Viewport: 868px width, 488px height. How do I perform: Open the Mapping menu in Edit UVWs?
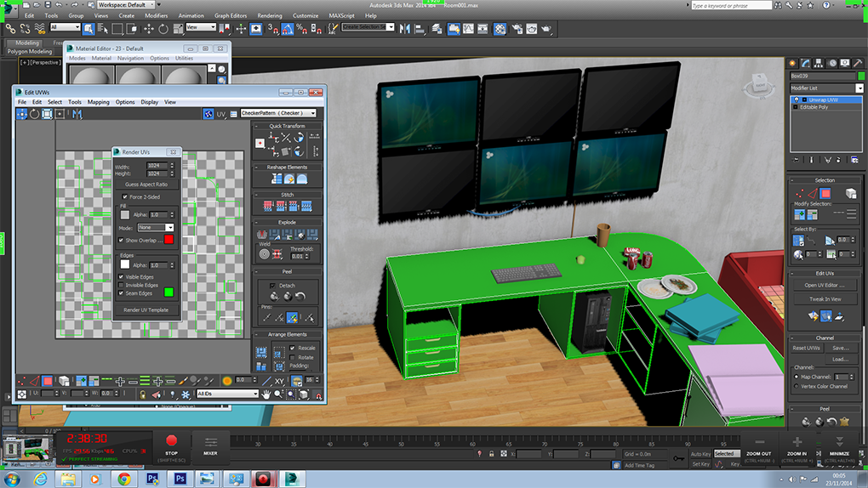click(x=99, y=102)
